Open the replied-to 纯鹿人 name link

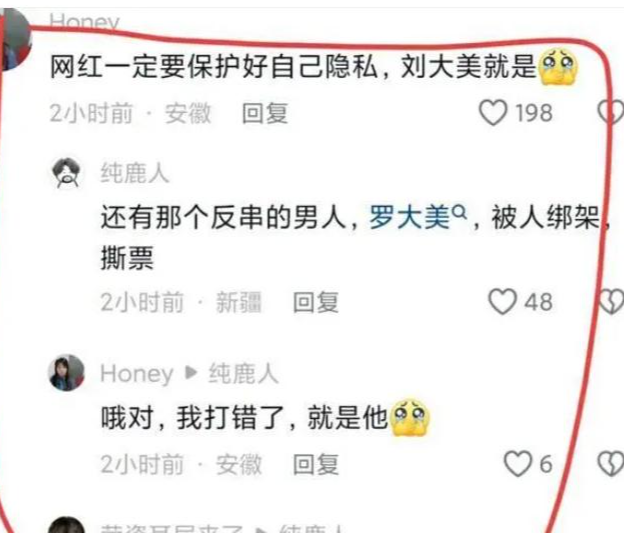243,373
